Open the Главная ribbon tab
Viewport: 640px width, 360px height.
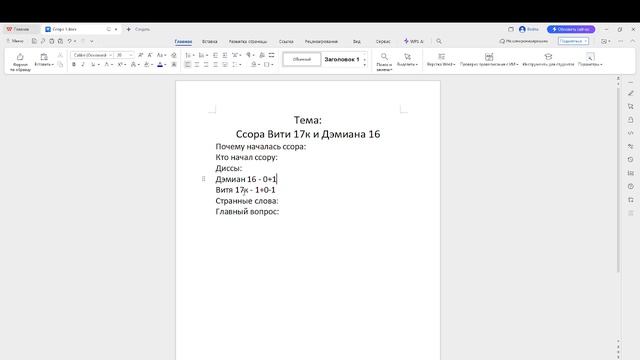183,41
